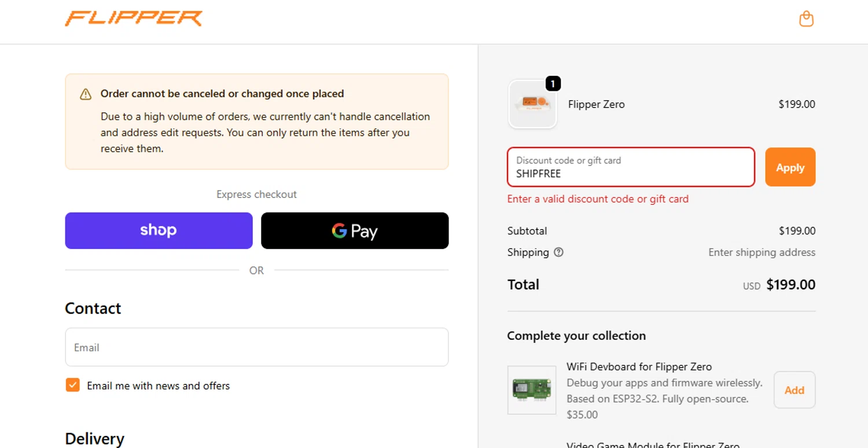Image resolution: width=868 pixels, height=448 pixels.
Task: Click the Flipper Zero product thumbnail
Action: (532, 104)
